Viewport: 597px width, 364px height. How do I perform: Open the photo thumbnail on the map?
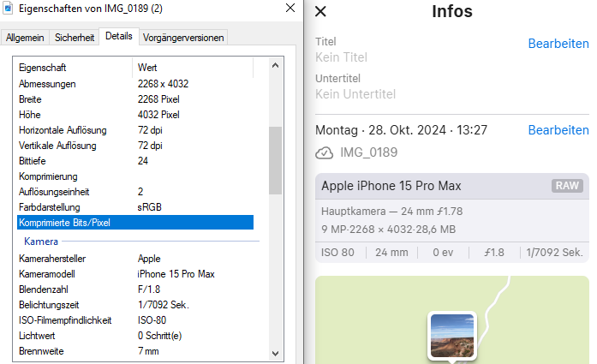[451, 336]
